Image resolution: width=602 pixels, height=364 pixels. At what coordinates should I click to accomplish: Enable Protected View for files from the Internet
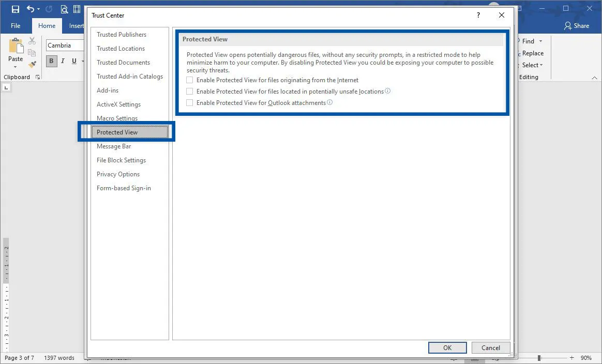coord(189,80)
